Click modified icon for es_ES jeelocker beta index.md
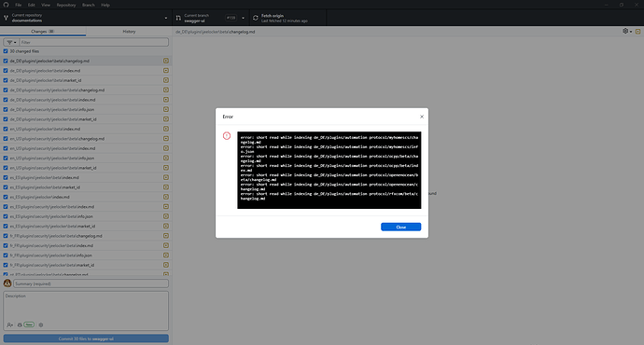 [x=166, y=177]
